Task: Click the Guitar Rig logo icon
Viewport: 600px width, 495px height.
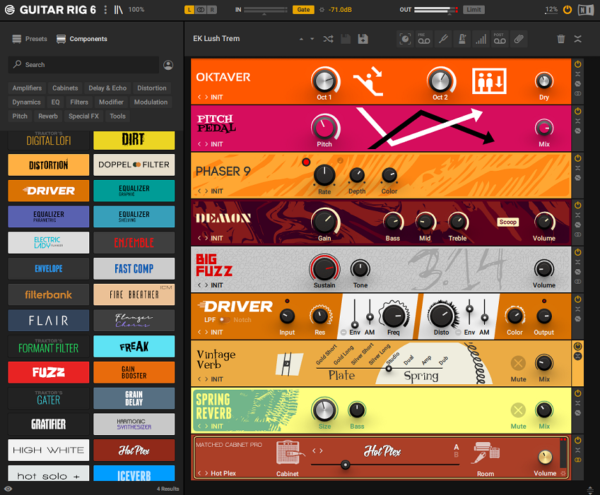Action: (x=10, y=10)
